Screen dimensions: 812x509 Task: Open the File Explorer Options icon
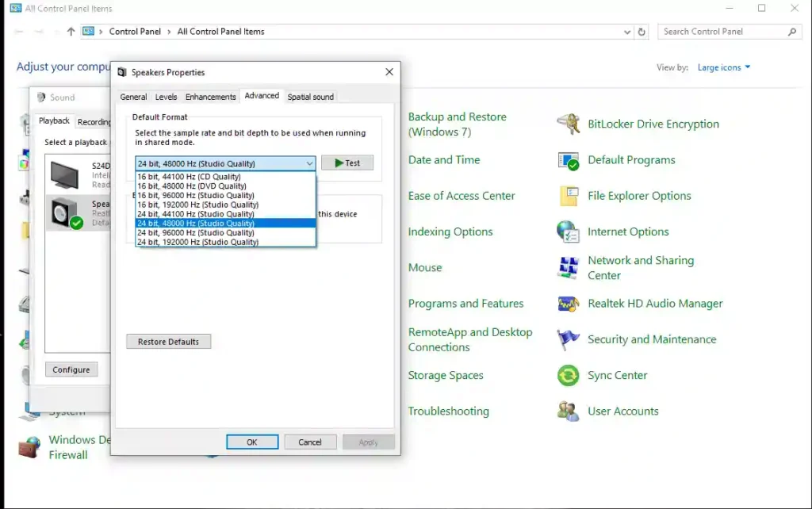tap(568, 196)
